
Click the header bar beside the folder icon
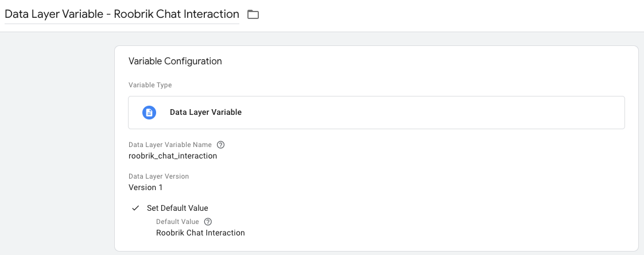(x=452, y=16)
